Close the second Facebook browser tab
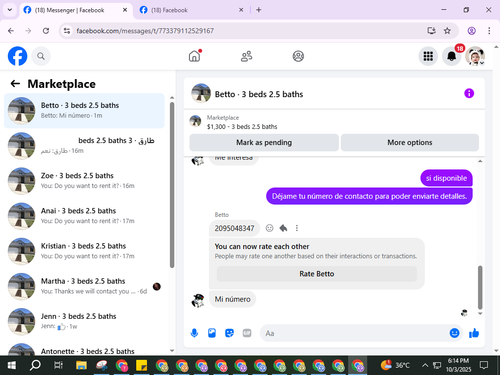Image resolution: width=500 pixels, height=375 pixels. pos(241,10)
